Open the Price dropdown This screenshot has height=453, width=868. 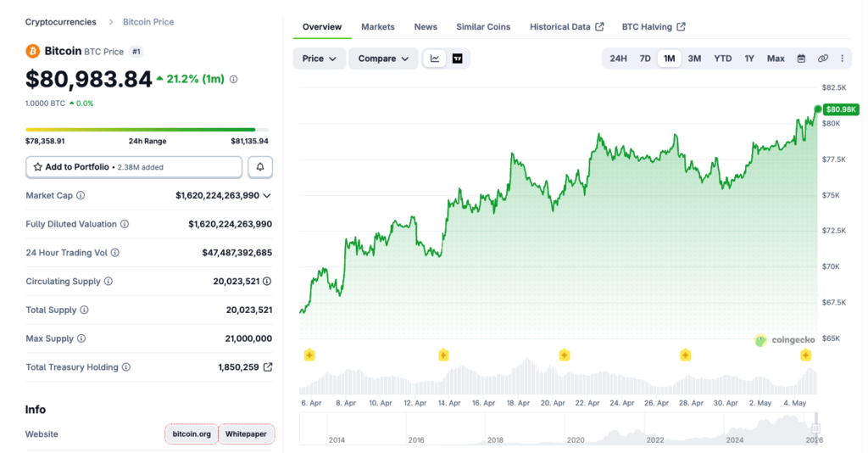[x=320, y=59]
